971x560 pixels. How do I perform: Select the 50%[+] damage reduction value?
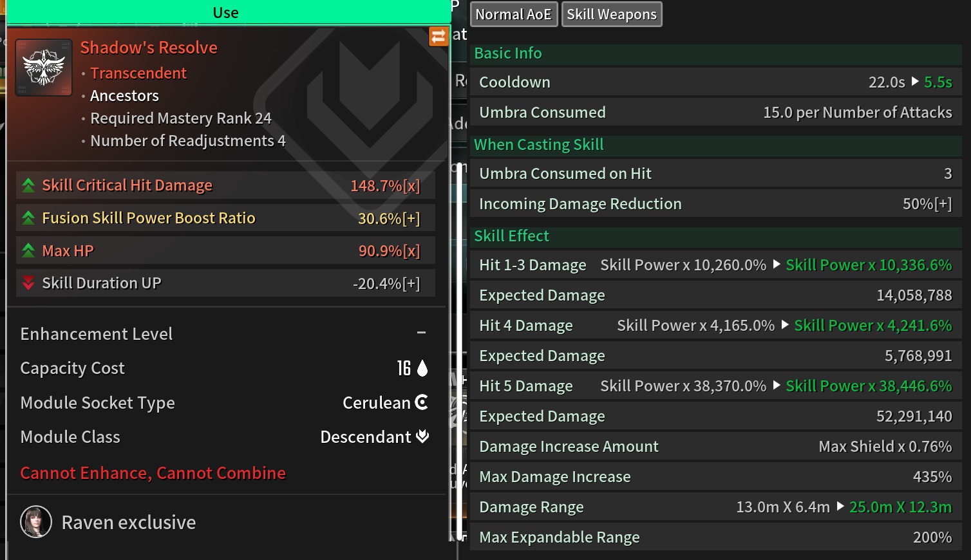tap(927, 204)
